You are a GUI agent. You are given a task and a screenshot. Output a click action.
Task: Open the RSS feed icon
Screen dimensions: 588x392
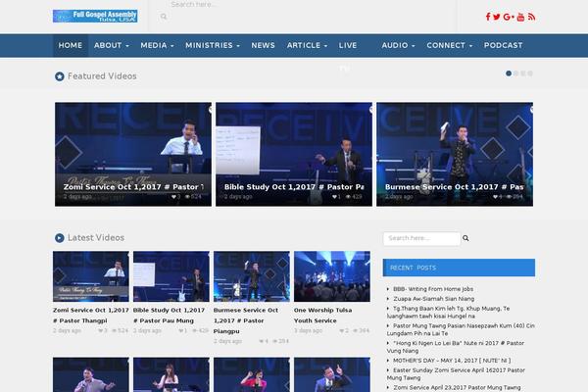pos(531,17)
